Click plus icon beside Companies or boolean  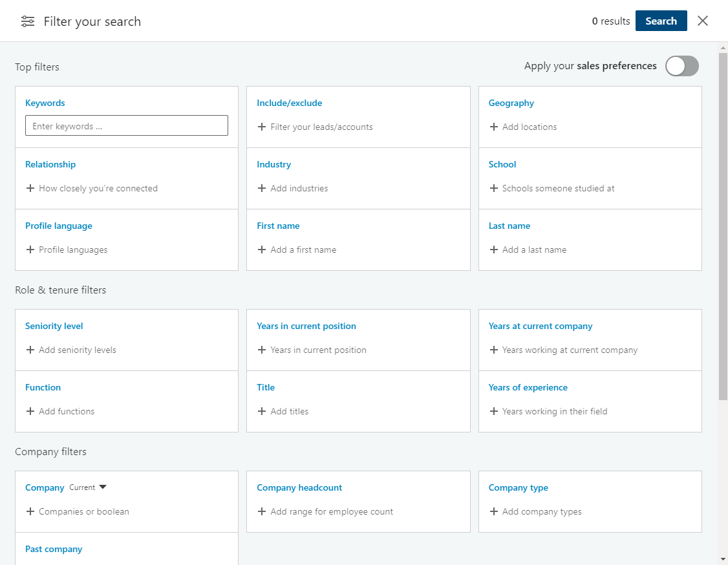click(x=30, y=511)
